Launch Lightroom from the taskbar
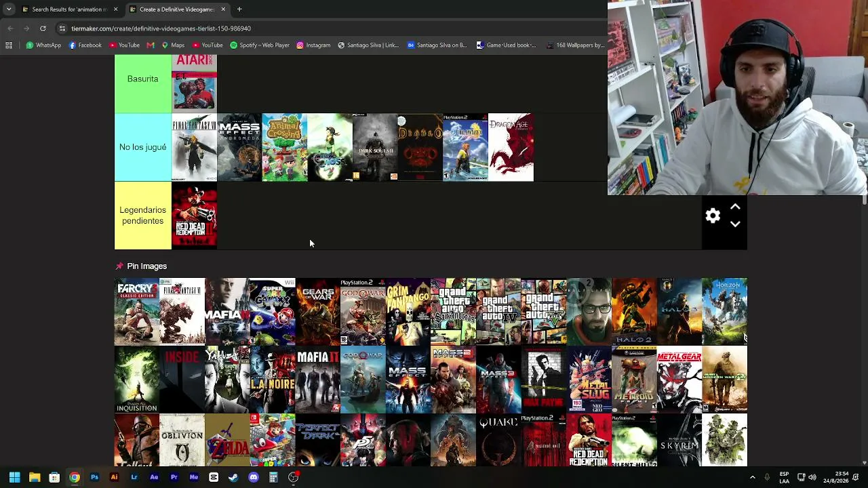The width and height of the screenshot is (868, 488). point(134,477)
